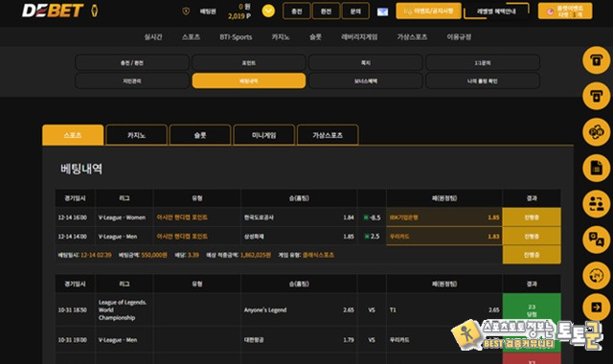Click the green 당첨 result cell
Screen dimensions: 613x364
click(532, 309)
